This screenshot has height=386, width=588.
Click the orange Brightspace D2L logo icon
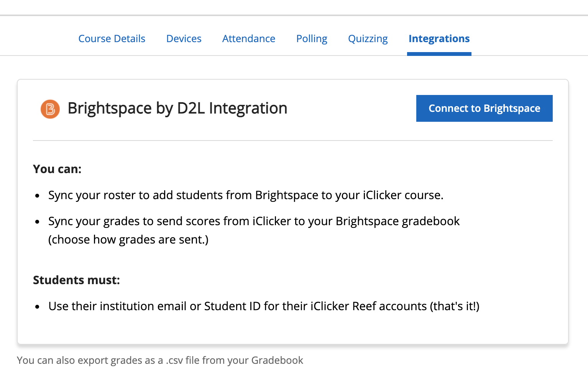coord(50,109)
